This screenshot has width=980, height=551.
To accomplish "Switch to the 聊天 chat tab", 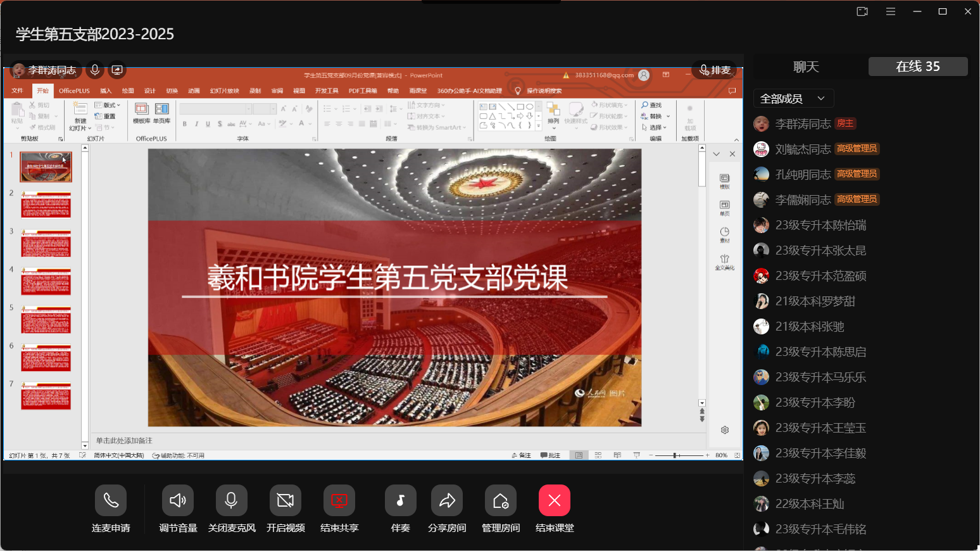I will (x=806, y=66).
